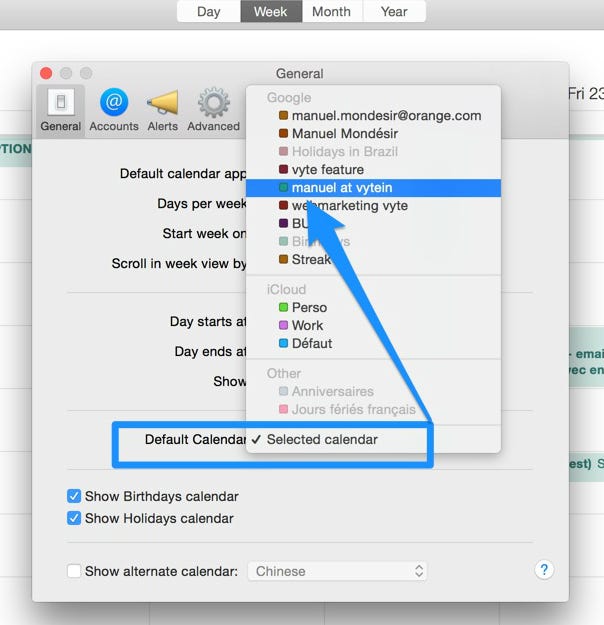Click blue swatch beside Défaut

coord(283,343)
